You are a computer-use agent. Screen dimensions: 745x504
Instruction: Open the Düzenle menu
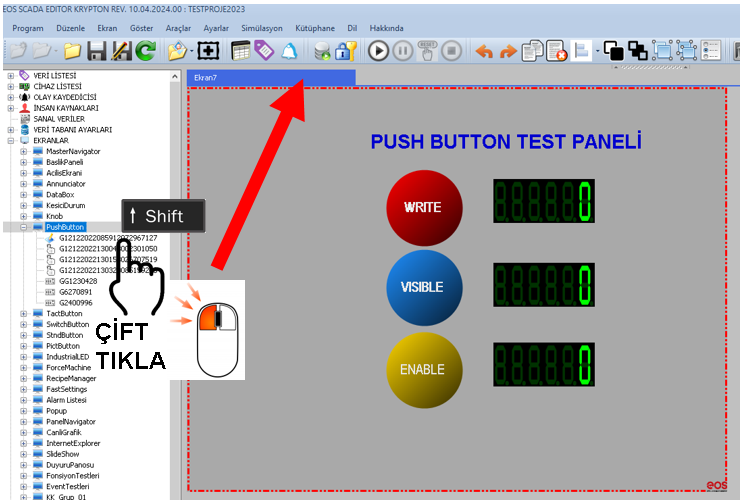point(70,28)
